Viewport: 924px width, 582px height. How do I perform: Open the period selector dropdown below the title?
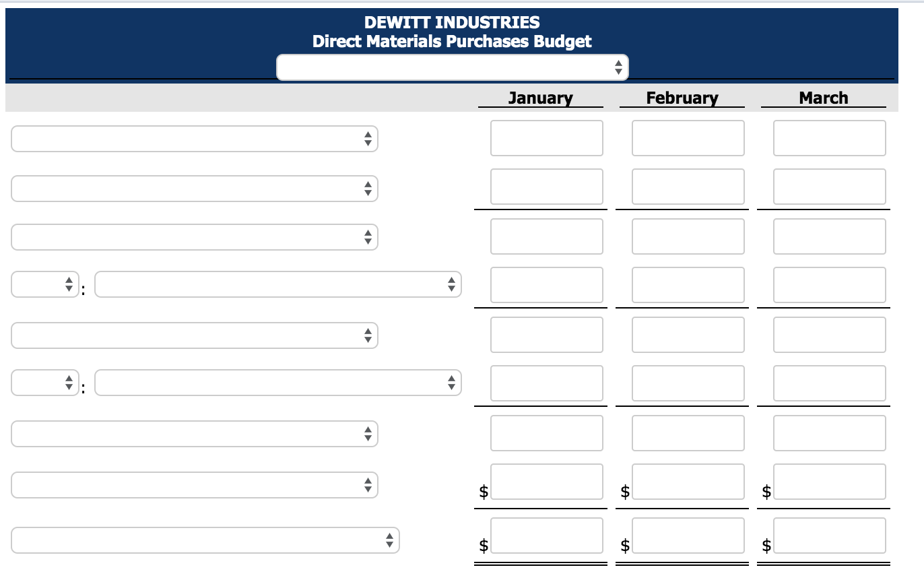coord(452,67)
